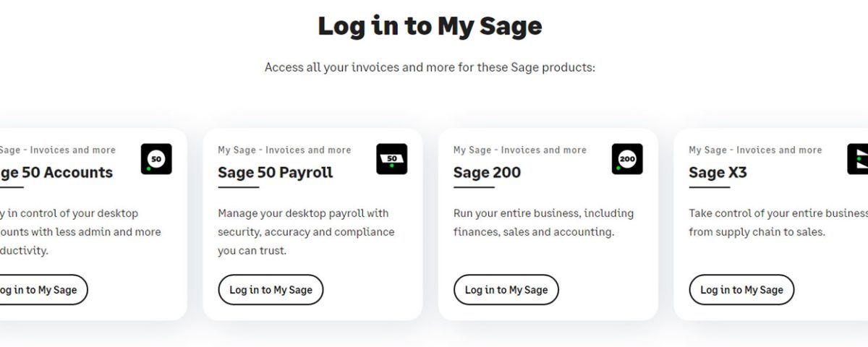Select the Sage X3 card title
The width and height of the screenshot is (868, 347).
pyautogui.click(x=718, y=173)
